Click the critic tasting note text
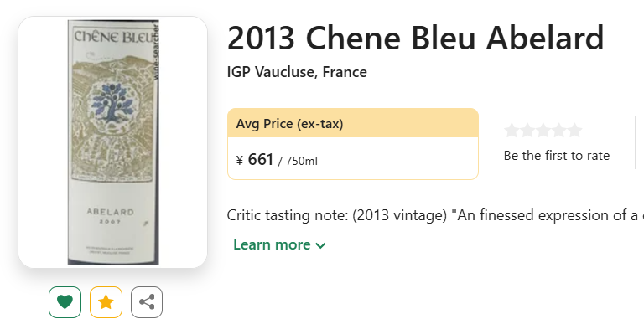The image size is (644, 319). coord(435,215)
